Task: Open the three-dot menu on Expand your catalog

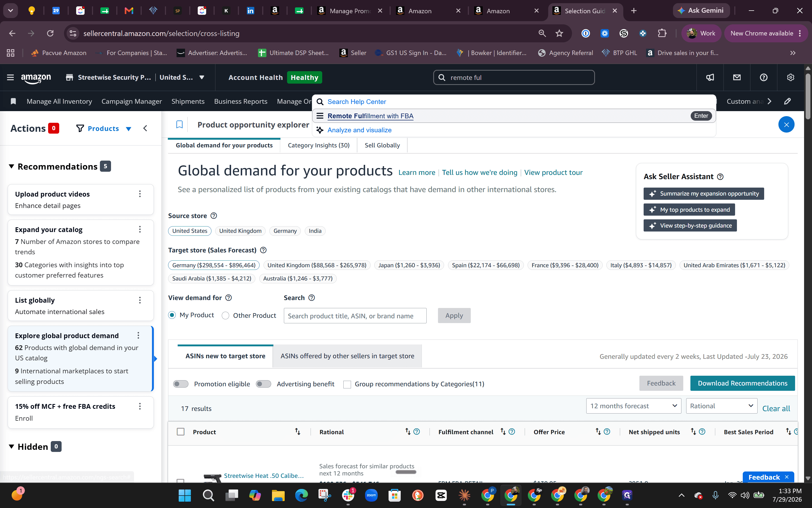Action: [x=140, y=229]
